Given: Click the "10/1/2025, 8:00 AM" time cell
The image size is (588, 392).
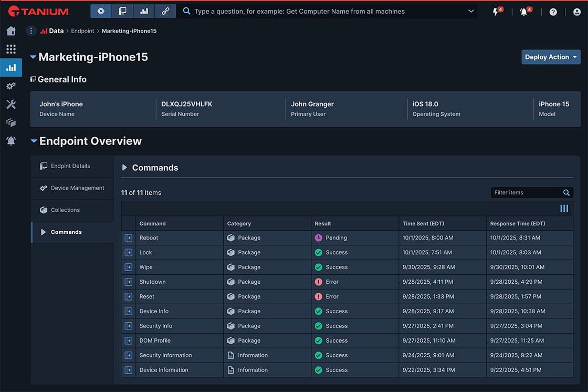Looking at the screenshot, I should click(428, 238).
